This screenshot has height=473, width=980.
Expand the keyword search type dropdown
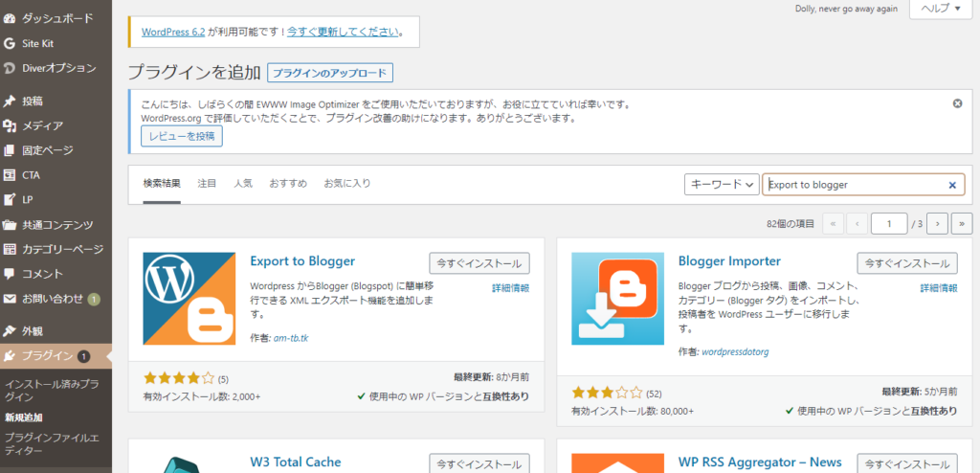[x=722, y=185]
